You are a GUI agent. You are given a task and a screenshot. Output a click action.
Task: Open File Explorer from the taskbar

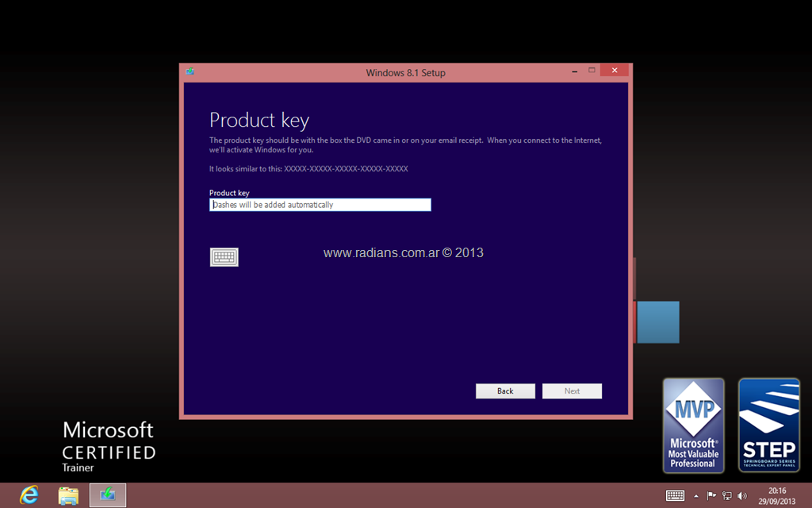[x=68, y=495]
